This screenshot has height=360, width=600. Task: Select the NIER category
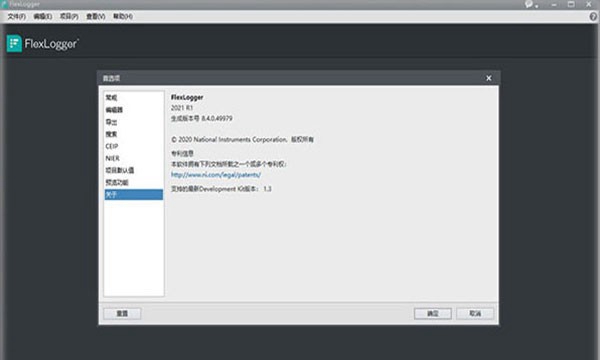tap(134, 158)
